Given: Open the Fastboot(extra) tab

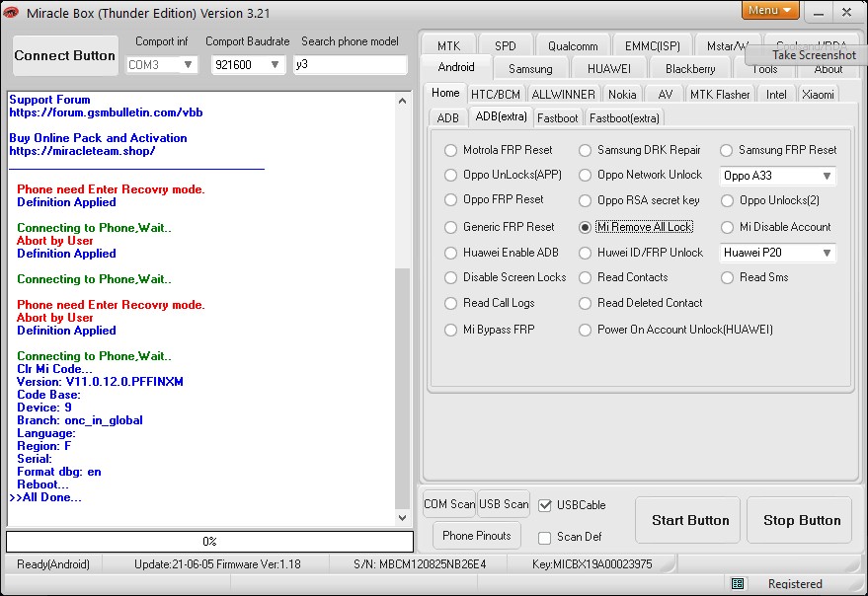Looking at the screenshot, I should click(624, 118).
